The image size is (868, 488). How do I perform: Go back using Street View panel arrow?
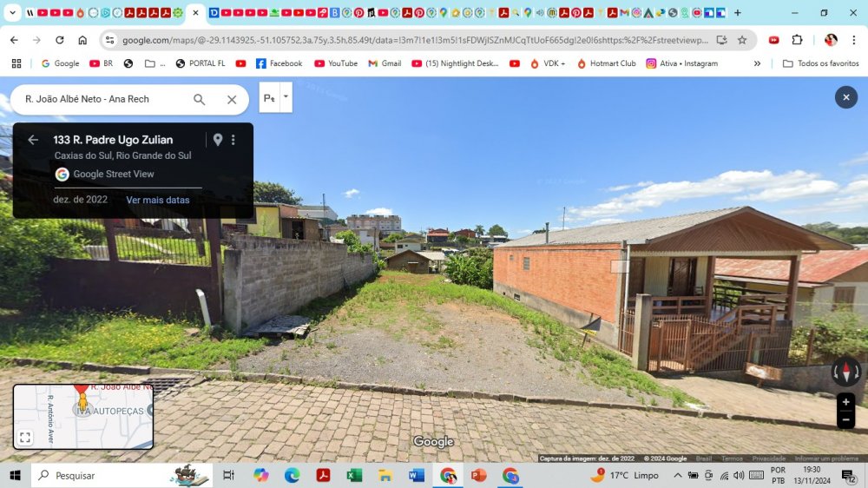click(33, 140)
